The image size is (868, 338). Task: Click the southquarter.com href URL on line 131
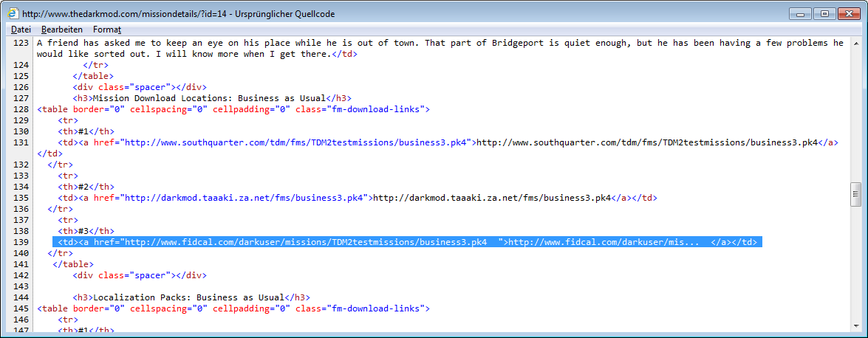pyautogui.click(x=294, y=142)
